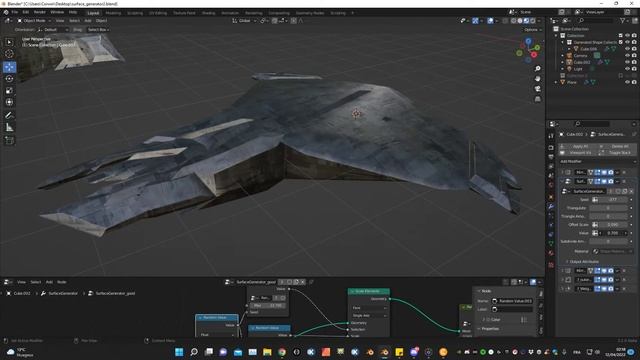640x360 pixels.
Task: Expand the Add Modifier dropdown
Action: (597, 162)
